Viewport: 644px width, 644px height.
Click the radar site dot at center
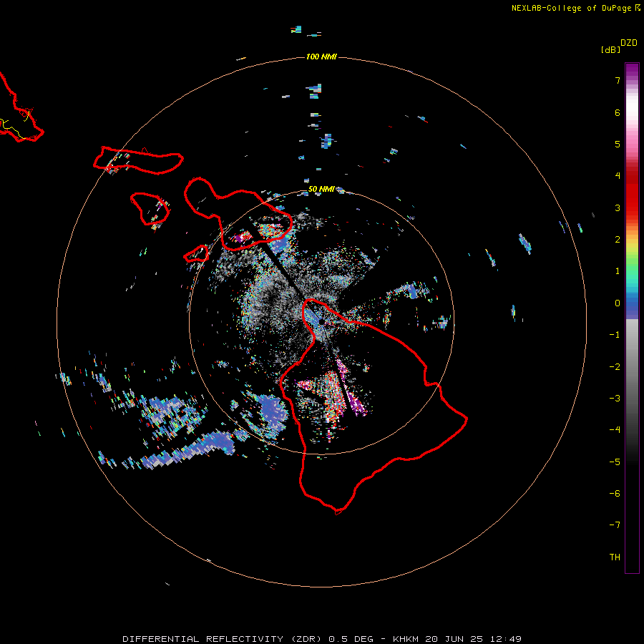tap(321, 322)
